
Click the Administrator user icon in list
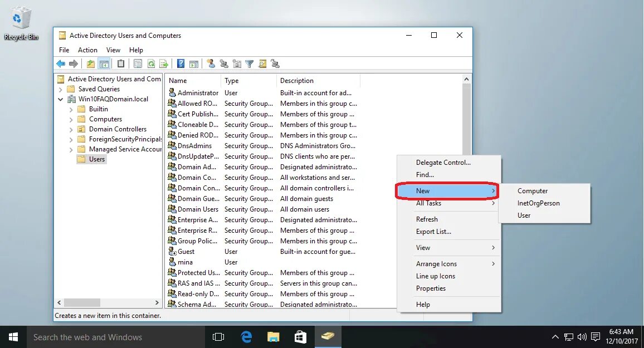coord(172,93)
